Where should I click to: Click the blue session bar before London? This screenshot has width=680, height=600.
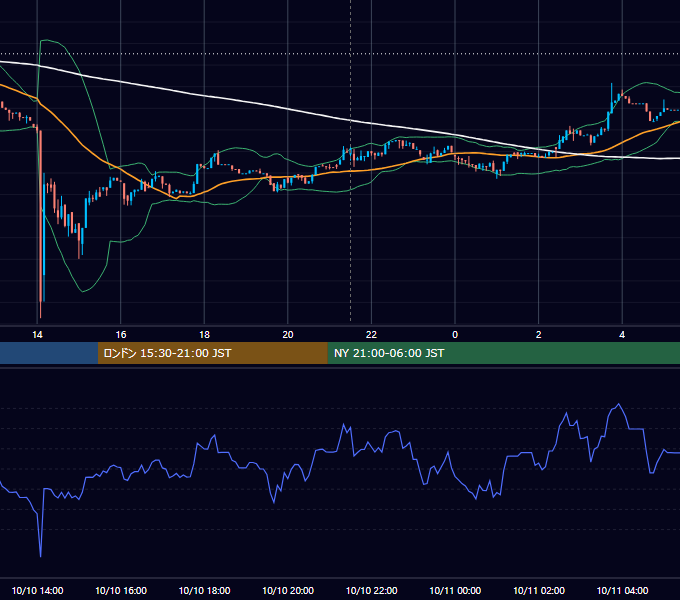pyautogui.click(x=49, y=353)
